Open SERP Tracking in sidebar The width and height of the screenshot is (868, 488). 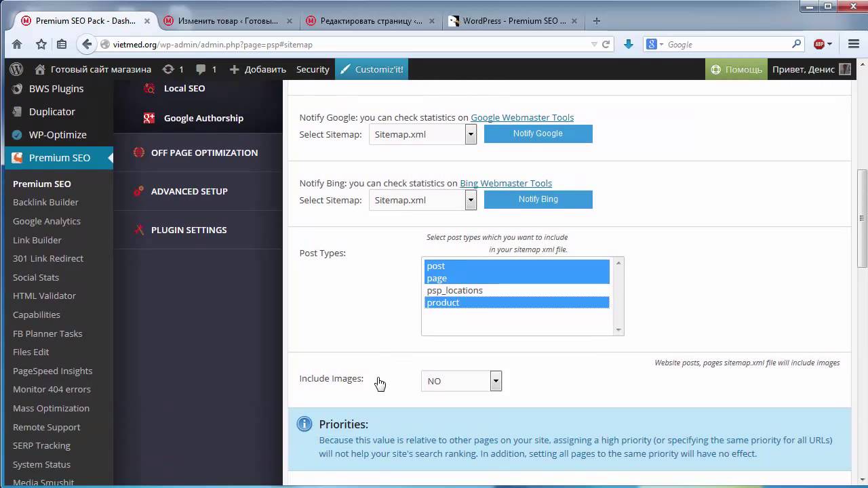coord(41,445)
